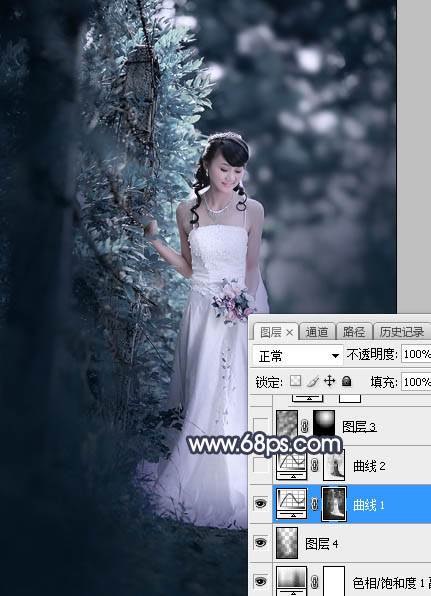Switch to the 通道 tab
This screenshot has width=431, height=596.
pos(317,332)
